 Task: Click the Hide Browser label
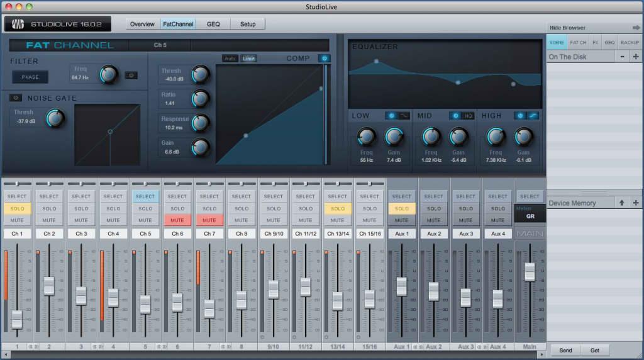click(x=568, y=28)
